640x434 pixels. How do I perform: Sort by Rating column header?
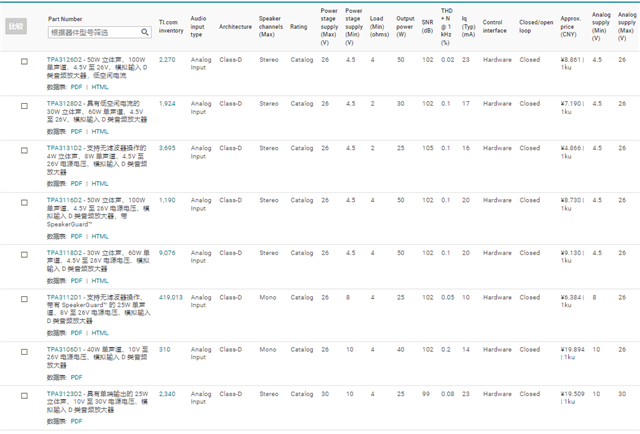tap(299, 27)
